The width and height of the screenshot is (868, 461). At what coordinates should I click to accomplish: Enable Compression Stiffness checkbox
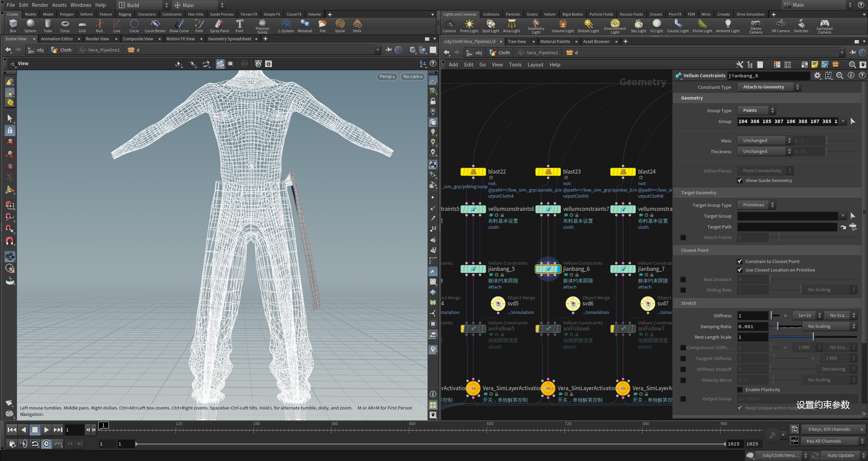[683, 348]
